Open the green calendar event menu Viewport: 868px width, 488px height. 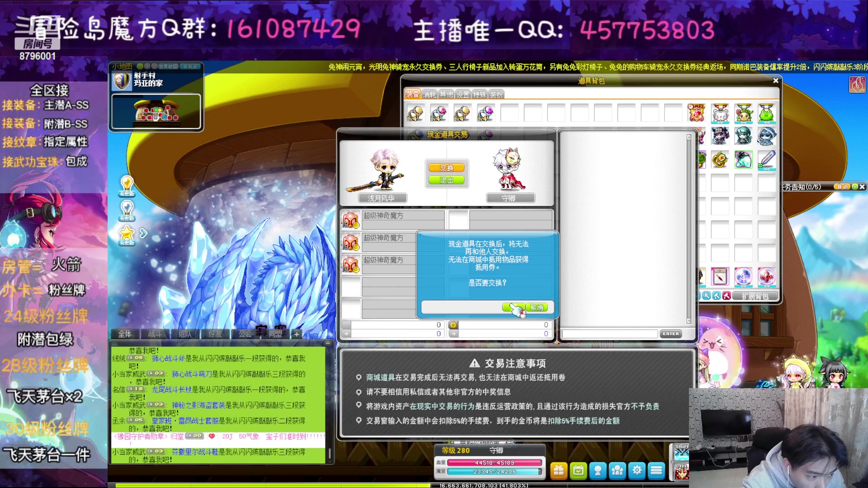tap(578, 471)
